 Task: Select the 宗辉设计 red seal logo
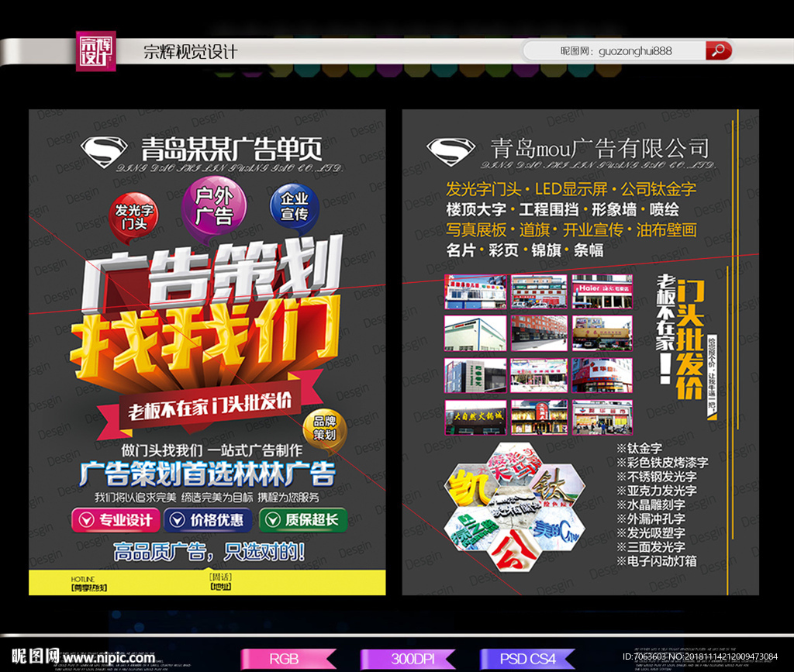point(95,50)
